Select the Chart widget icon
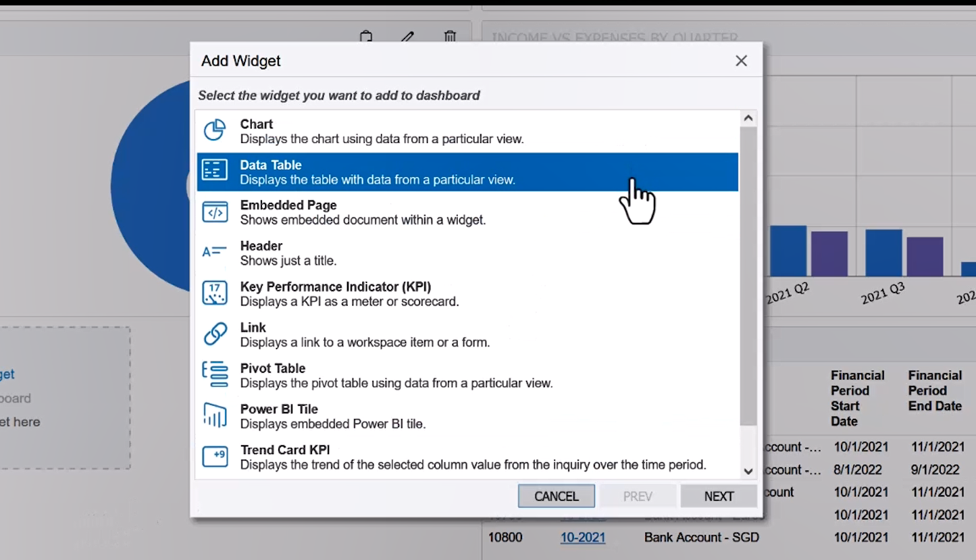 214,130
